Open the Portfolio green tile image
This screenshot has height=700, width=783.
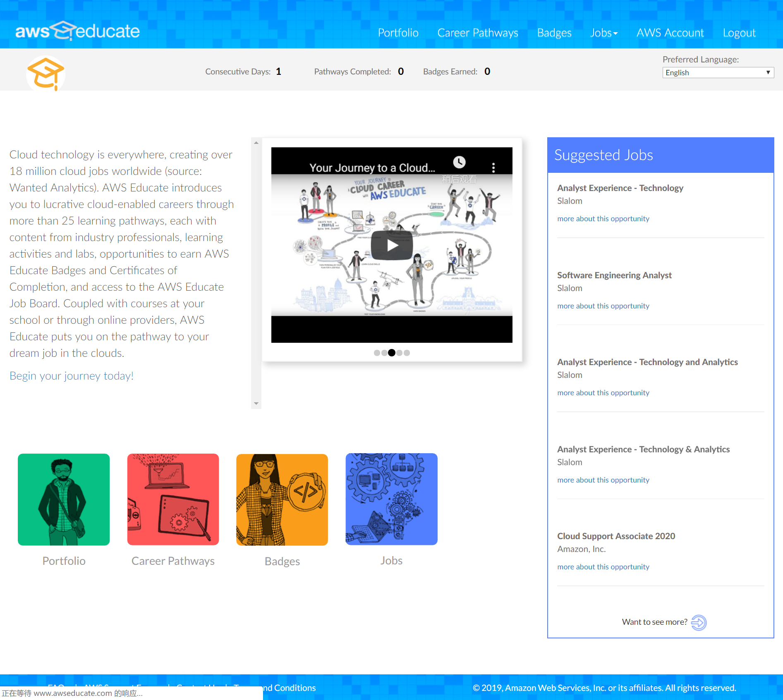(x=64, y=499)
